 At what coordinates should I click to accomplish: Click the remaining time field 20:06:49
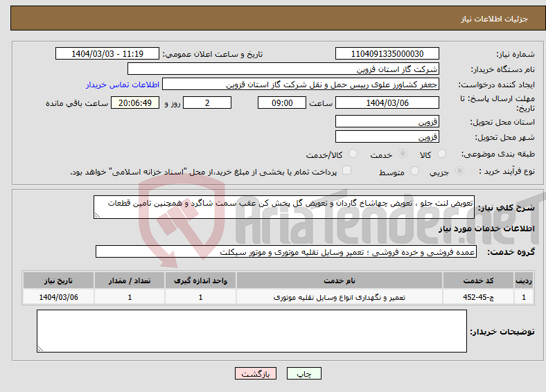click(135, 103)
